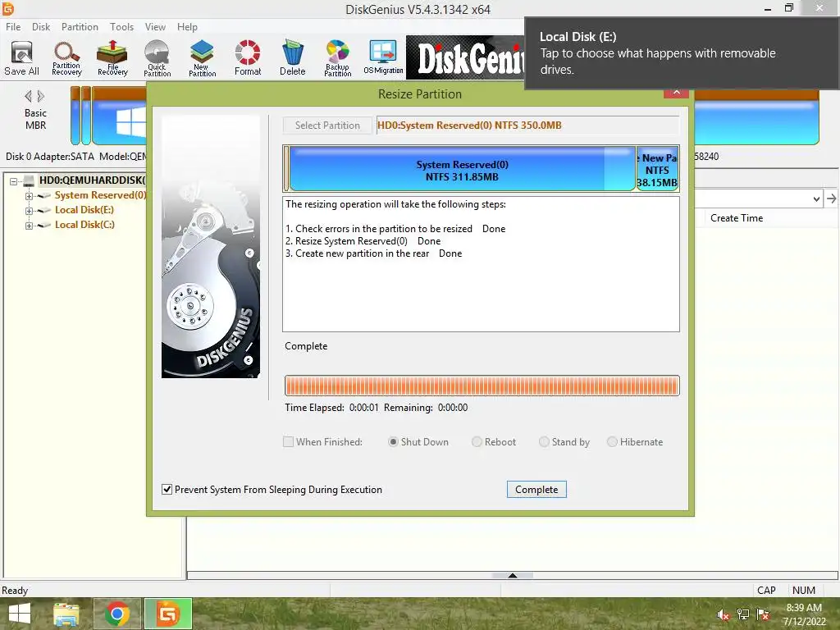Click the taskbar clock showing 8:39 AM
The width and height of the screenshot is (840, 630).
tap(804, 614)
